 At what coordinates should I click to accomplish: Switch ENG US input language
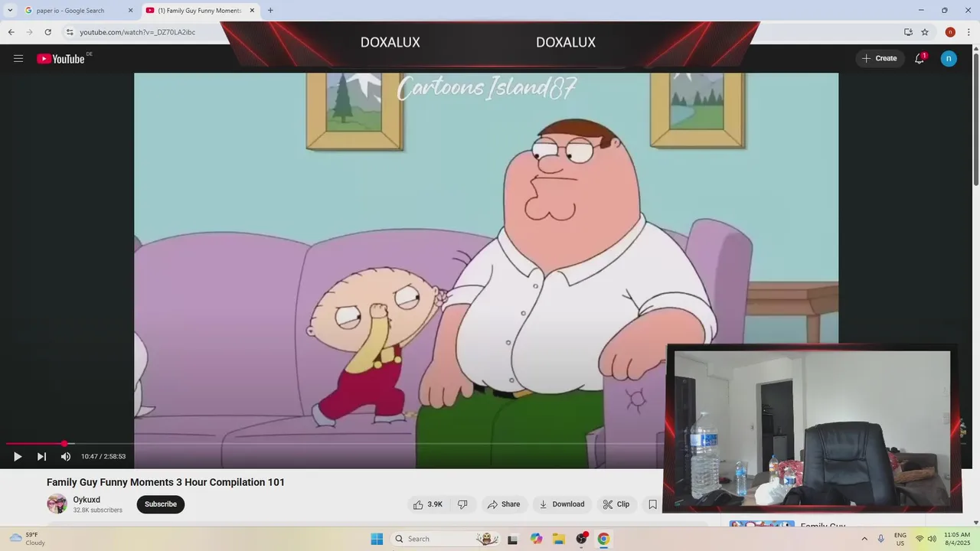[900, 539]
